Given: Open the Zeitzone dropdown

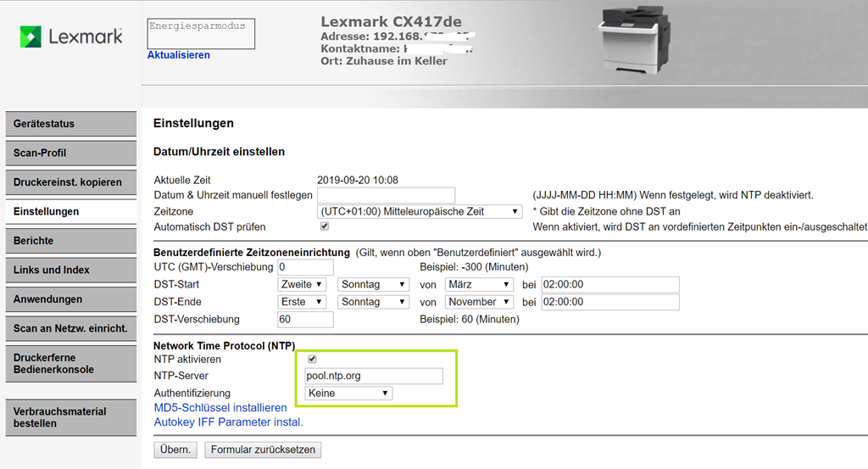Looking at the screenshot, I should [x=420, y=211].
